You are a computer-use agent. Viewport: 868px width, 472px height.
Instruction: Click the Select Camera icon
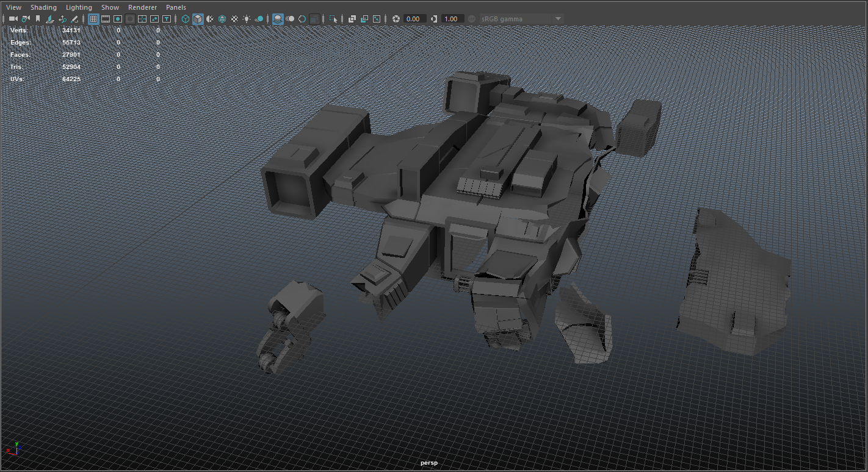13,19
